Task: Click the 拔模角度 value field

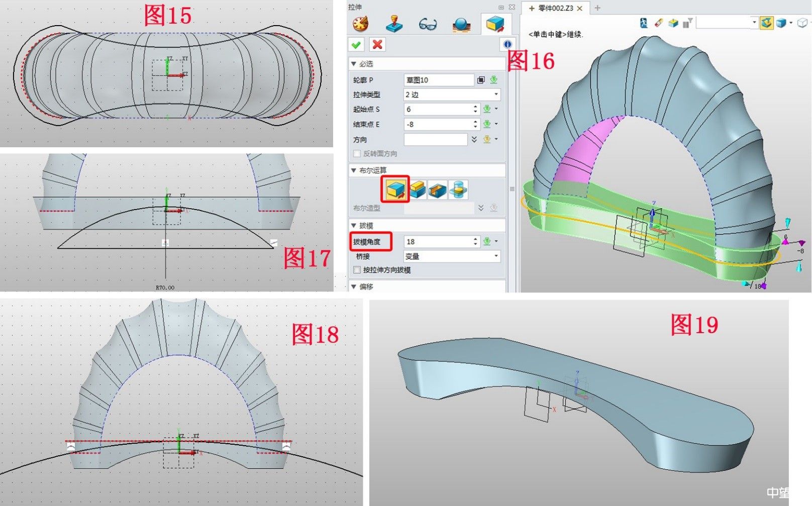Action: pyautogui.click(x=437, y=242)
